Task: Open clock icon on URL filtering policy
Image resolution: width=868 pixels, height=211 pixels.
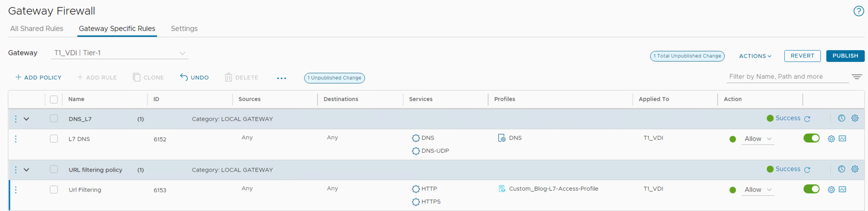Action: tap(841, 169)
